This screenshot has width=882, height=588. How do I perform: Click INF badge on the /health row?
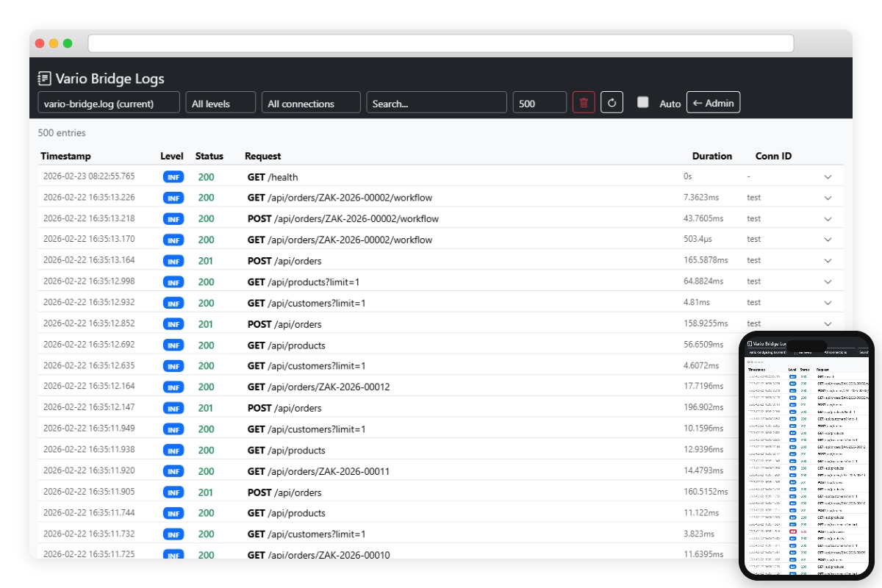(x=173, y=177)
